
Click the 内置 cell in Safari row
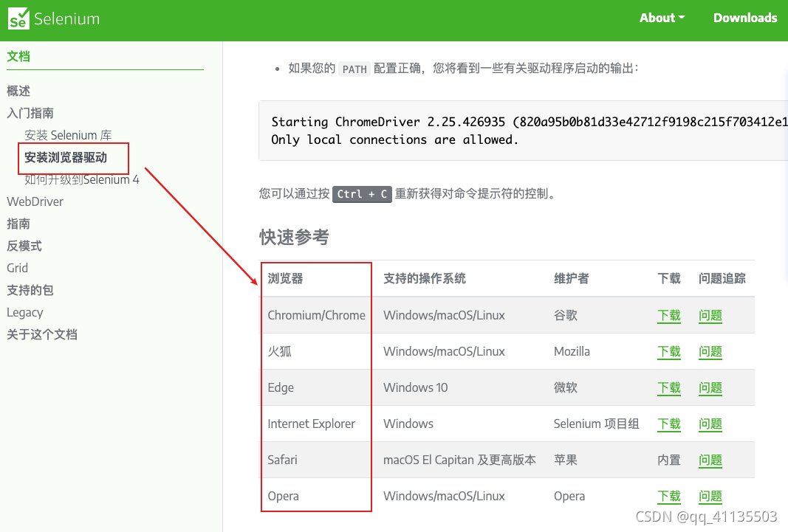(x=669, y=460)
